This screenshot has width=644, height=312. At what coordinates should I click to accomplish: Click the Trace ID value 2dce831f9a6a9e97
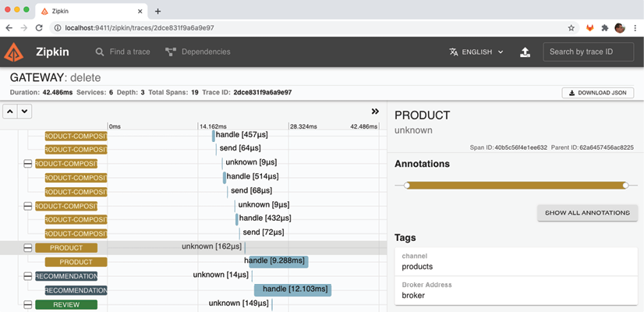263,93
